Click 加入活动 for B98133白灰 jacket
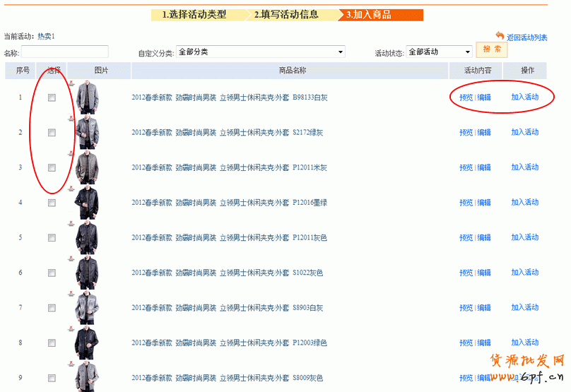 525,97
